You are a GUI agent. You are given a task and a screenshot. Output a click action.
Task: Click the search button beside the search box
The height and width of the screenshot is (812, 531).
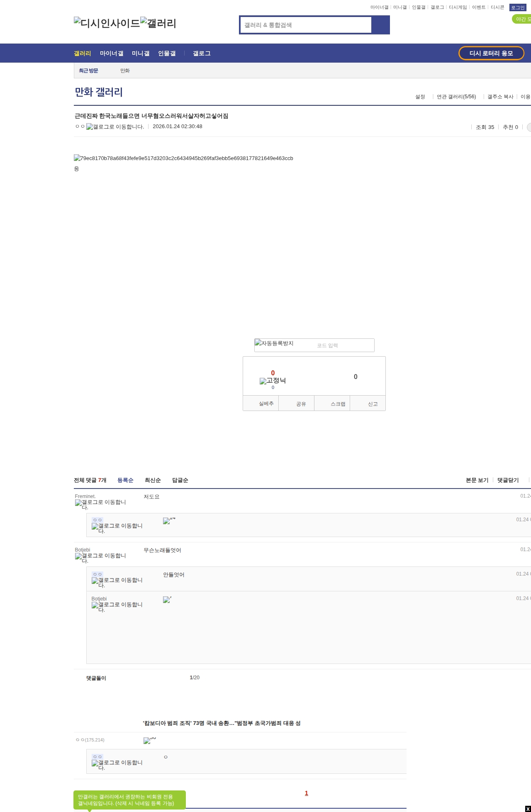(x=380, y=25)
